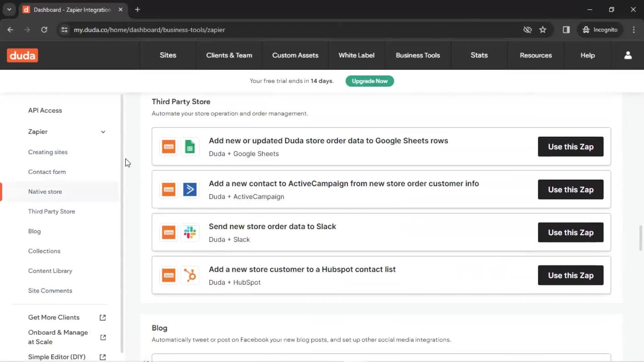The width and height of the screenshot is (644, 362).
Task: Click the sidebar vertical scrollbar
Action: click(122, 224)
